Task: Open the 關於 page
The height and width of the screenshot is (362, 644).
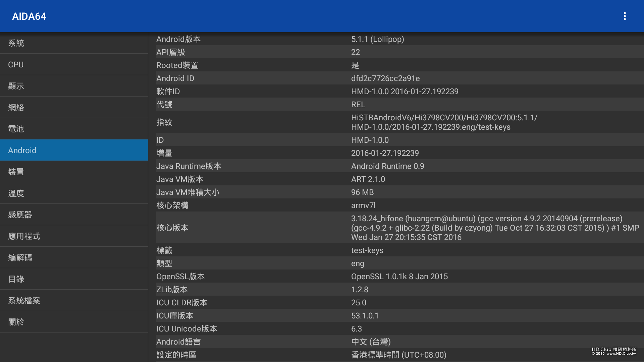Action: coord(74,322)
